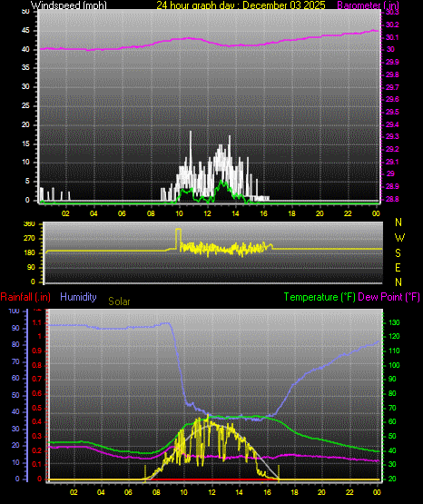Click the Temperature (°F) legend label
423x504 pixels.
pos(320,297)
